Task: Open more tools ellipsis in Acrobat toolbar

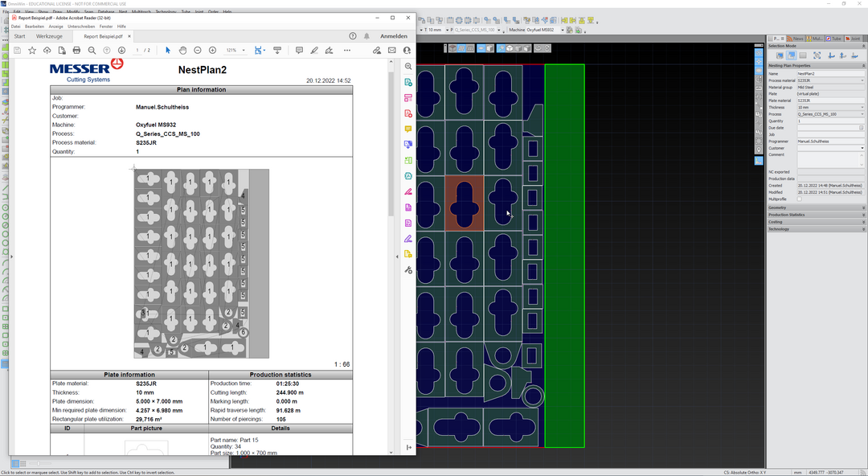Action: [x=347, y=51]
